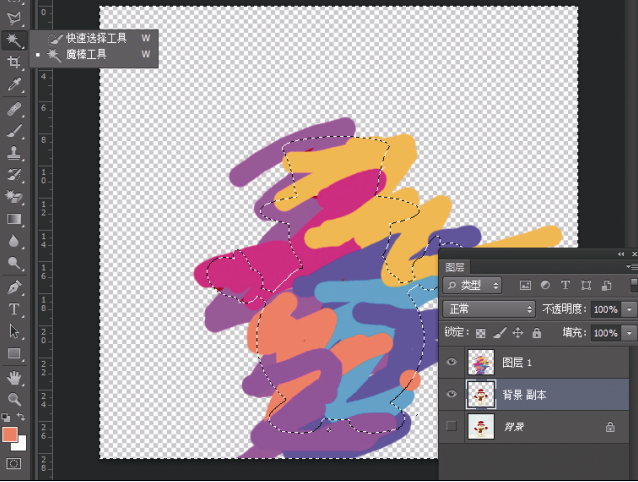Hide 背景 副本 layer visibility
The image size is (638, 482).
coord(452,395)
